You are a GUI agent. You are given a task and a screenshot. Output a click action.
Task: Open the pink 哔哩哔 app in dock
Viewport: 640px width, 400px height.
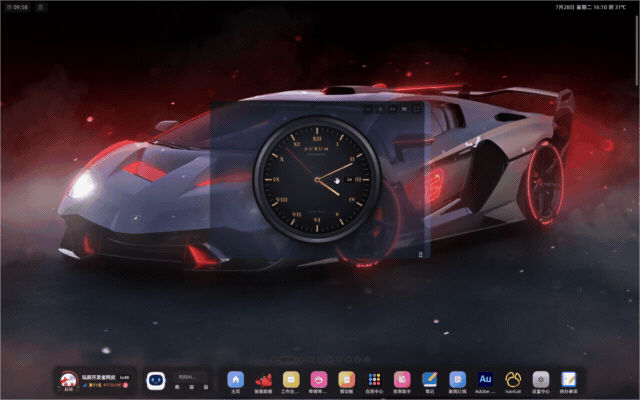tap(319, 380)
